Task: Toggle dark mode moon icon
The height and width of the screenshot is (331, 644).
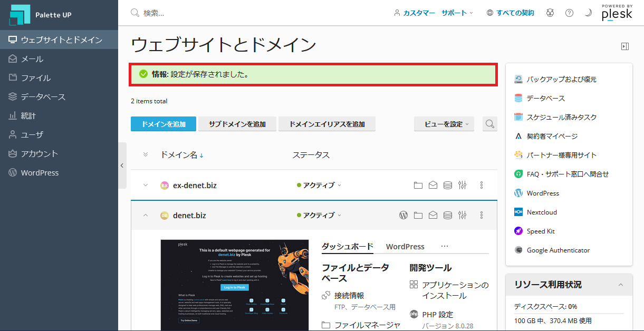Action: click(588, 13)
